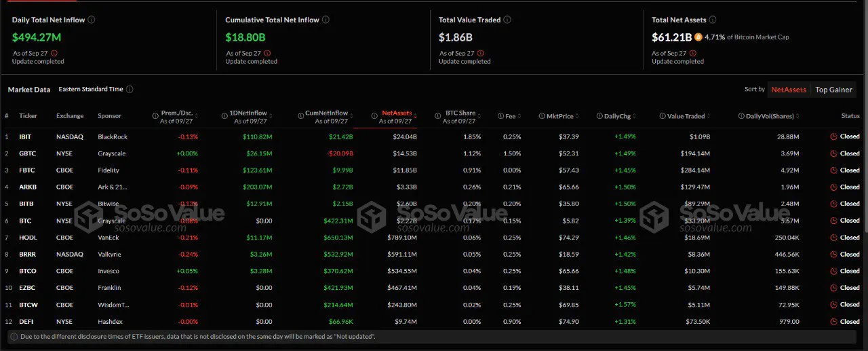Click info icon beside Cumulative Total Net Inflow
Image resolution: width=868 pixels, height=351 pixels.
(325, 20)
